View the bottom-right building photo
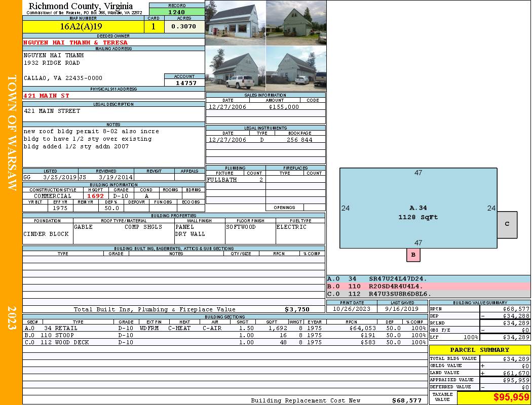The height and width of the screenshot is (405, 532). pos(296,69)
